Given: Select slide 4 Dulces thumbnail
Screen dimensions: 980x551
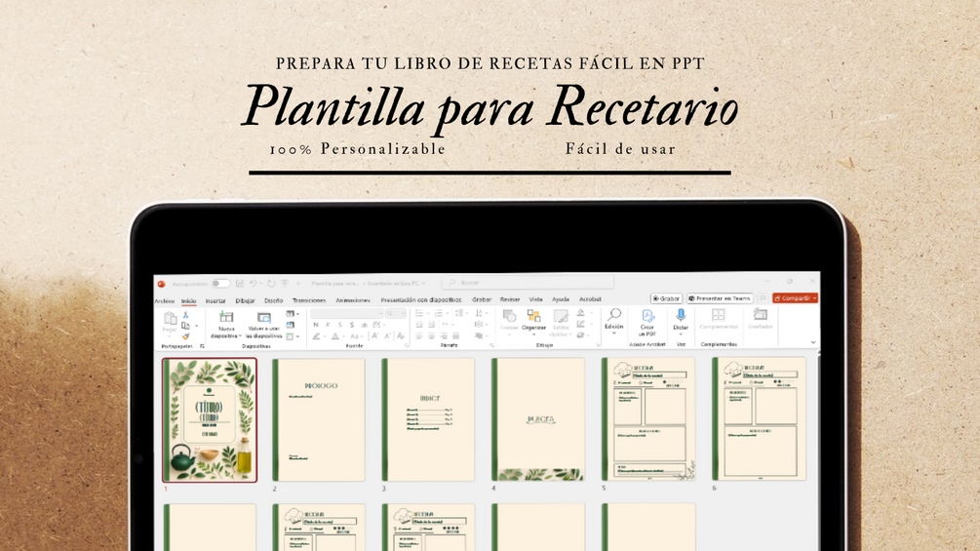Looking at the screenshot, I should click(x=538, y=419).
